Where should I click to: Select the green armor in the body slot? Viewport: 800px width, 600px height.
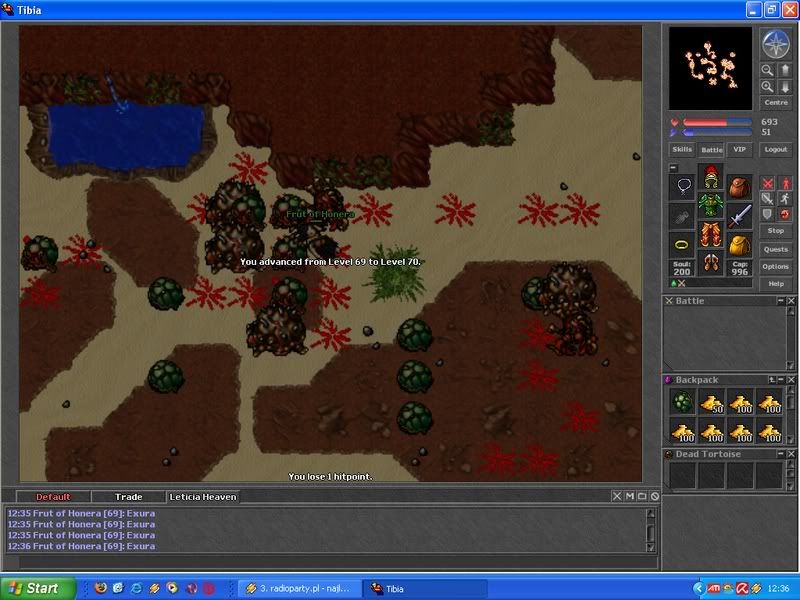tap(711, 205)
